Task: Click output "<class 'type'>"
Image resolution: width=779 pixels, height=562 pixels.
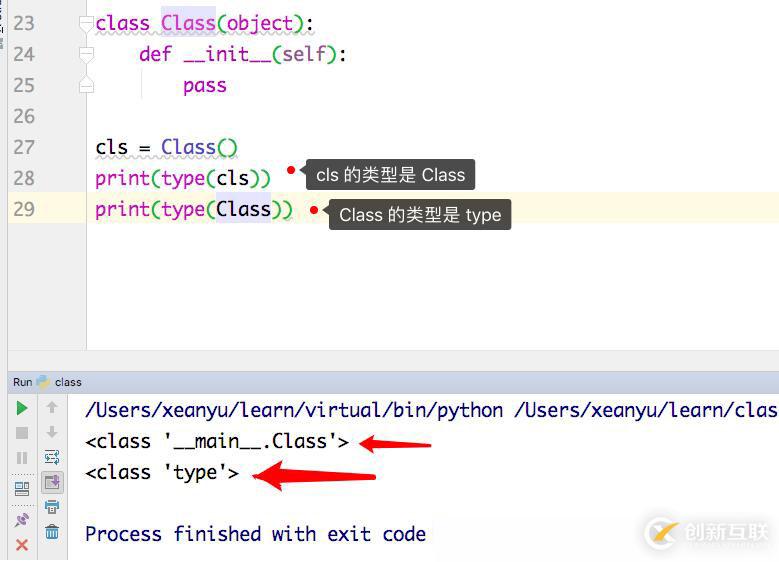Action: click(162, 473)
